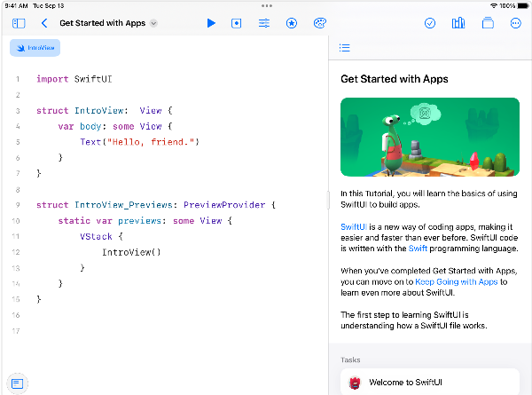Click the checkmark circle icon
This screenshot has height=395, width=532.
tap(430, 23)
